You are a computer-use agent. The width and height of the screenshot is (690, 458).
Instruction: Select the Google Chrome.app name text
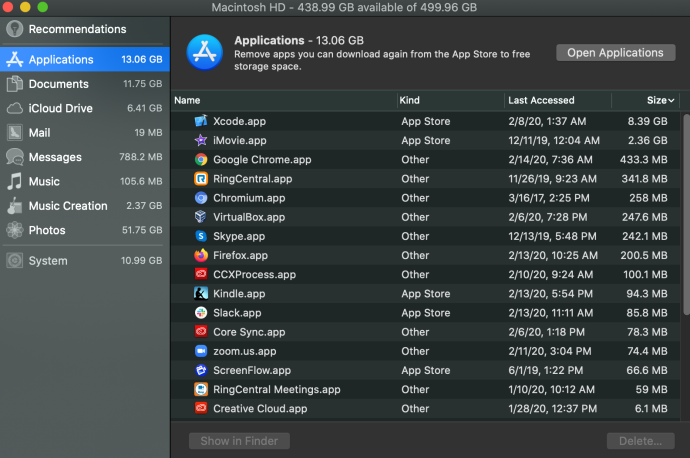pyautogui.click(x=262, y=160)
